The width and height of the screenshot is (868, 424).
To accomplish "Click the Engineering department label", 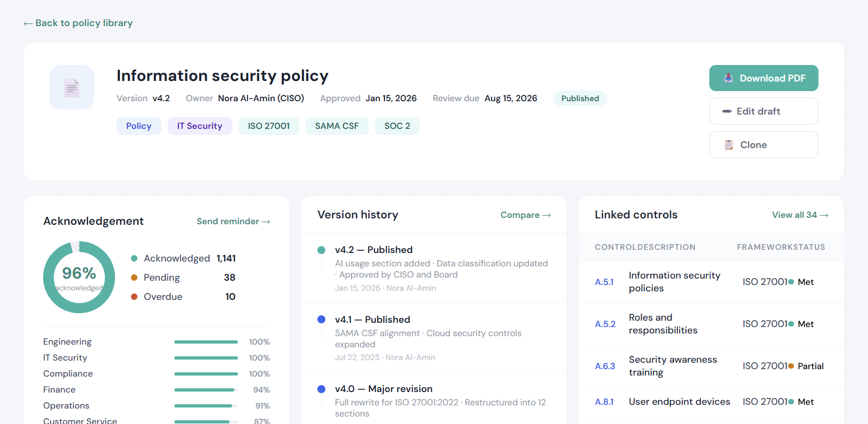I will coord(67,342).
